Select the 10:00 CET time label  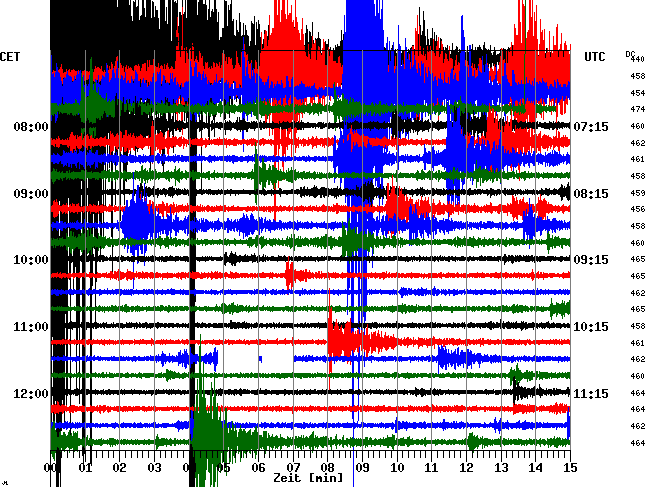31,260
